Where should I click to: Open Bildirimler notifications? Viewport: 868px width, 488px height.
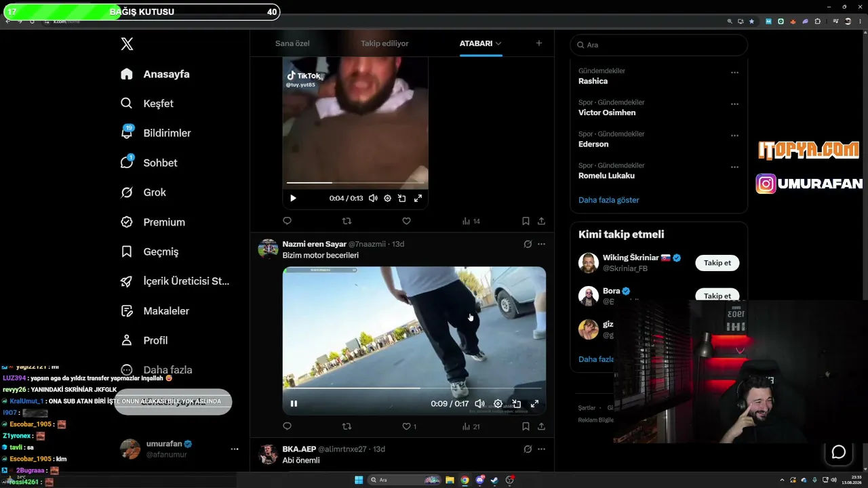pos(155,133)
